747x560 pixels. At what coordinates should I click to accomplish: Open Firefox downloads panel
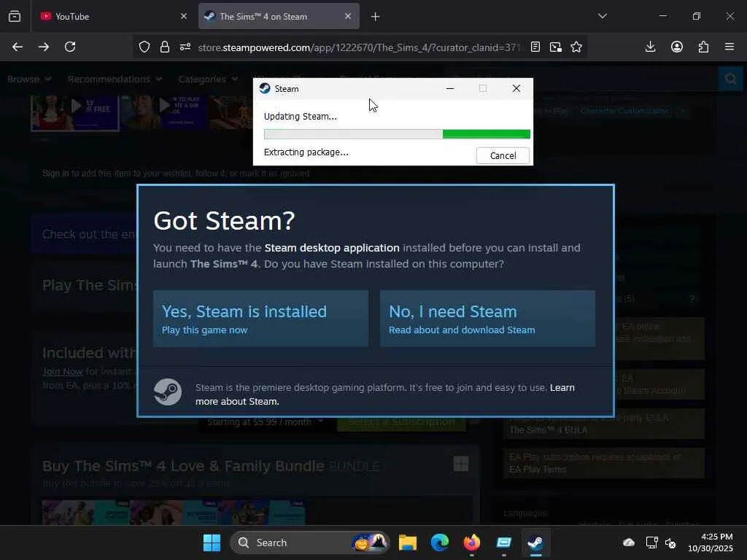pyautogui.click(x=650, y=47)
